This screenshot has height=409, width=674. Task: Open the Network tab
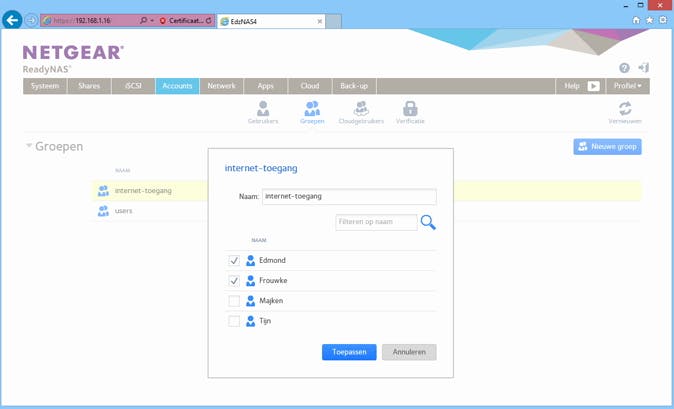click(221, 86)
